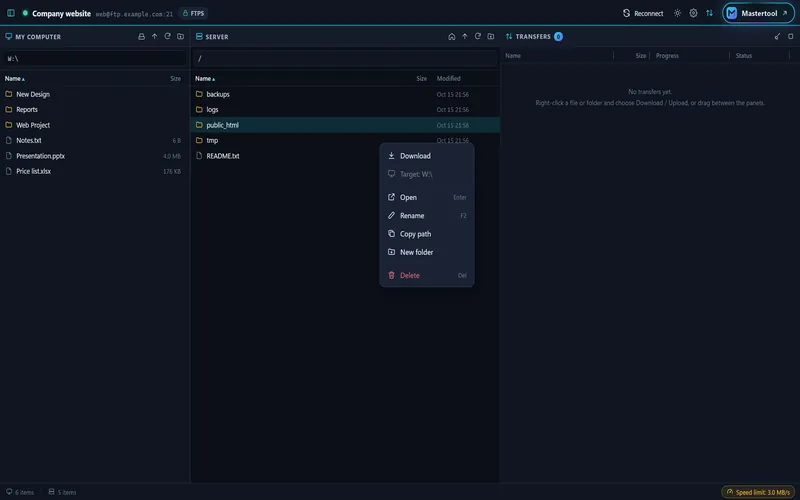Viewport: 800px width, 500px height.
Task: Click the Status column in Transfers
Action: [743, 56]
